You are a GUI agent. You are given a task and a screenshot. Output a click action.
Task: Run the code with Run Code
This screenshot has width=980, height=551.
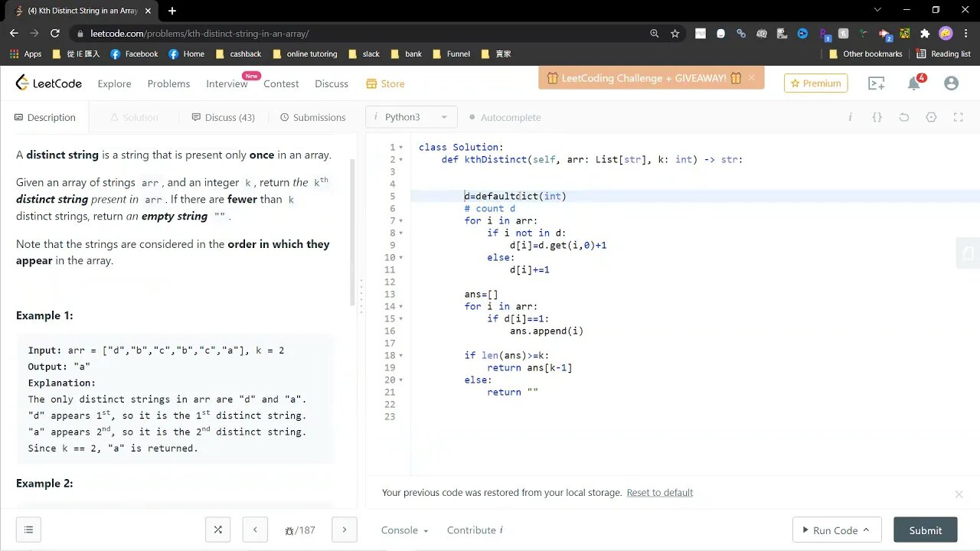(x=837, y=530)
